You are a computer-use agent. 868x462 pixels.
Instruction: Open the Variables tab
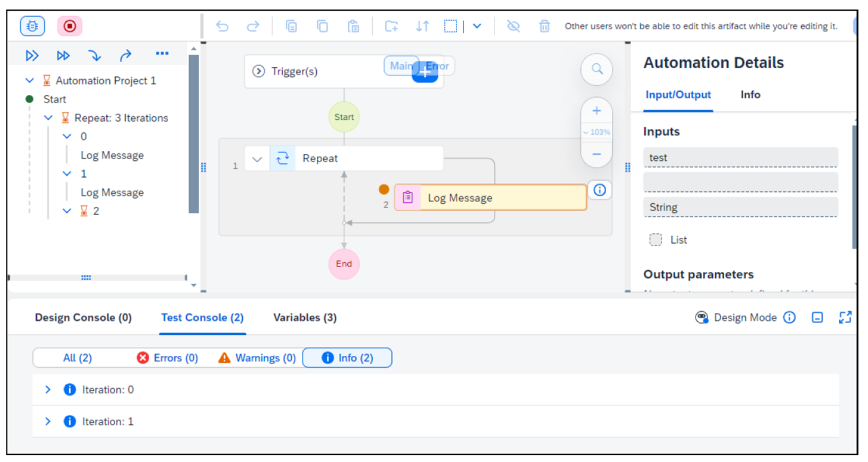tap(305, 318)
